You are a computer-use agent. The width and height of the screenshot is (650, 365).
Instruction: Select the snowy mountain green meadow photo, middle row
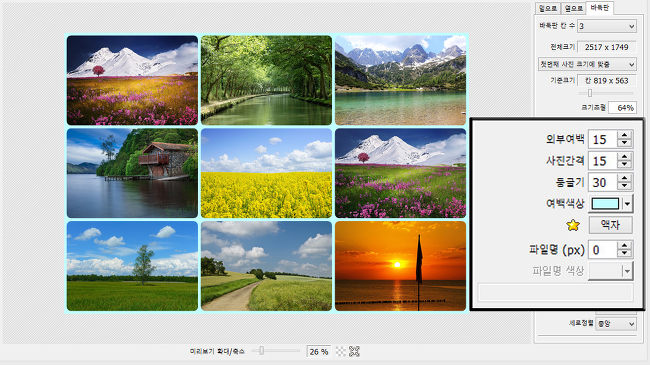click(x=400, y=173)
